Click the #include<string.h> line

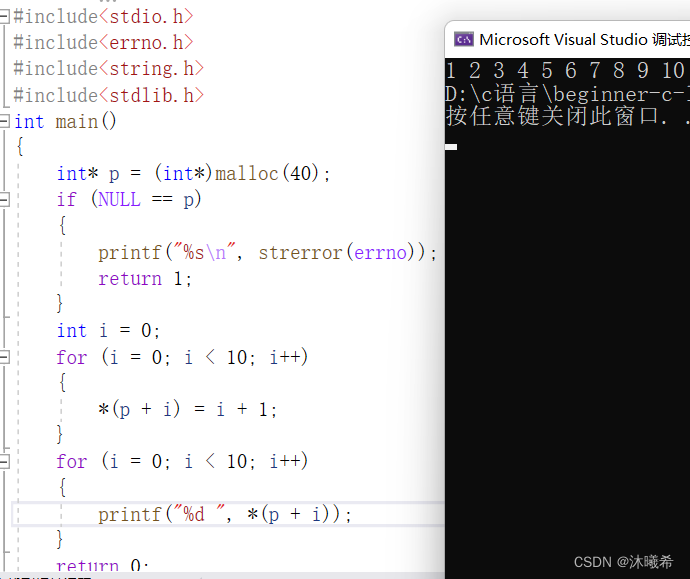coord(109,69)
